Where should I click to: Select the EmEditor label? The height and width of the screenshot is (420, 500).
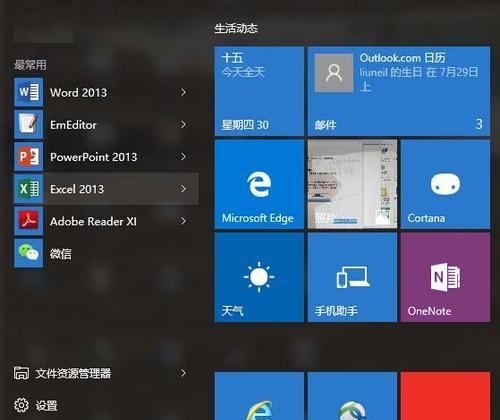(x=73, y=125)
